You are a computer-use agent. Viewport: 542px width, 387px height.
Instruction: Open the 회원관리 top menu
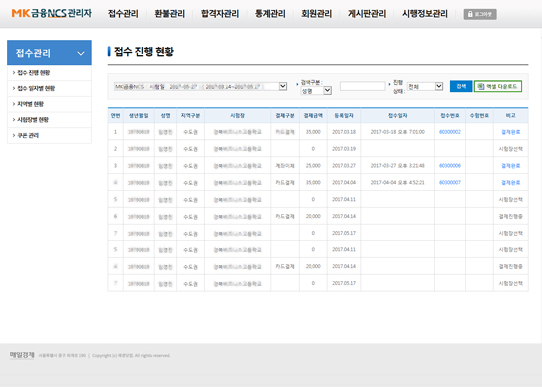tap(316, 14)
